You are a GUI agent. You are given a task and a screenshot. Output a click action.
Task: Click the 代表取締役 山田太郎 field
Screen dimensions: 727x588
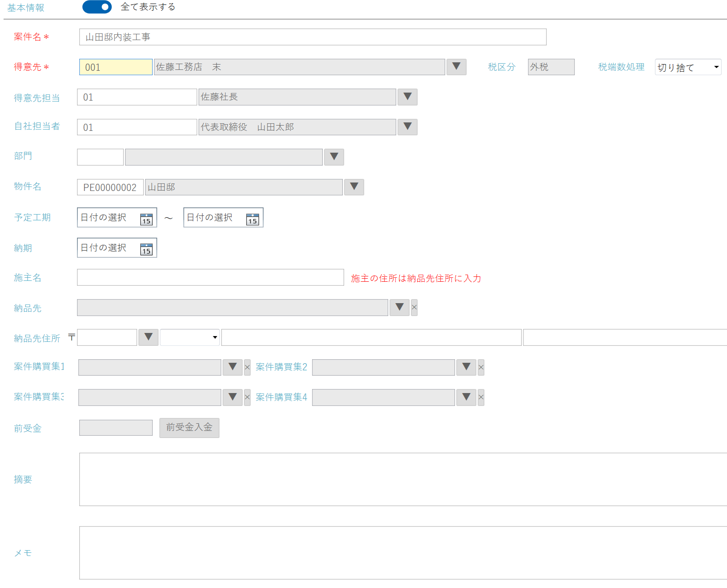[297, 127]
